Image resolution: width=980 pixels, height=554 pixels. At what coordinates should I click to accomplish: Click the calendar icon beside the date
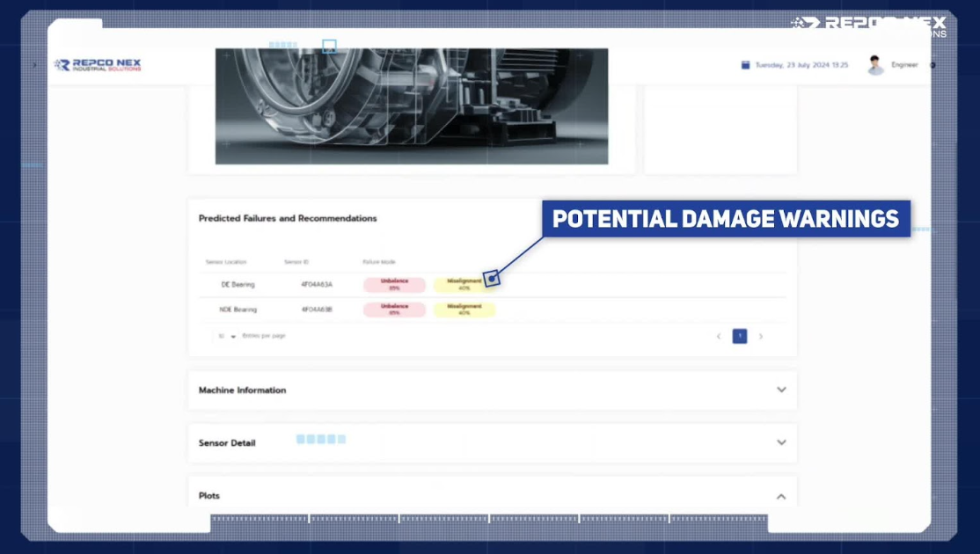point(745,65)
